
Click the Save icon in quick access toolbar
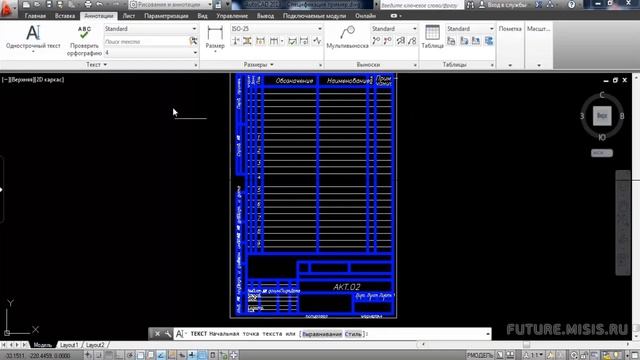pyautogui.click(x=49, y=4)
